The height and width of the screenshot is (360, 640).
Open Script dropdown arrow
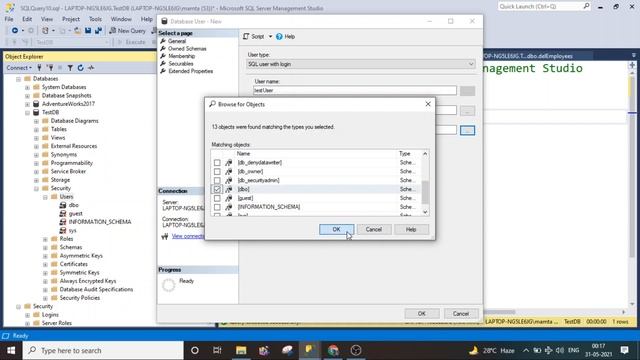(270, 36)
